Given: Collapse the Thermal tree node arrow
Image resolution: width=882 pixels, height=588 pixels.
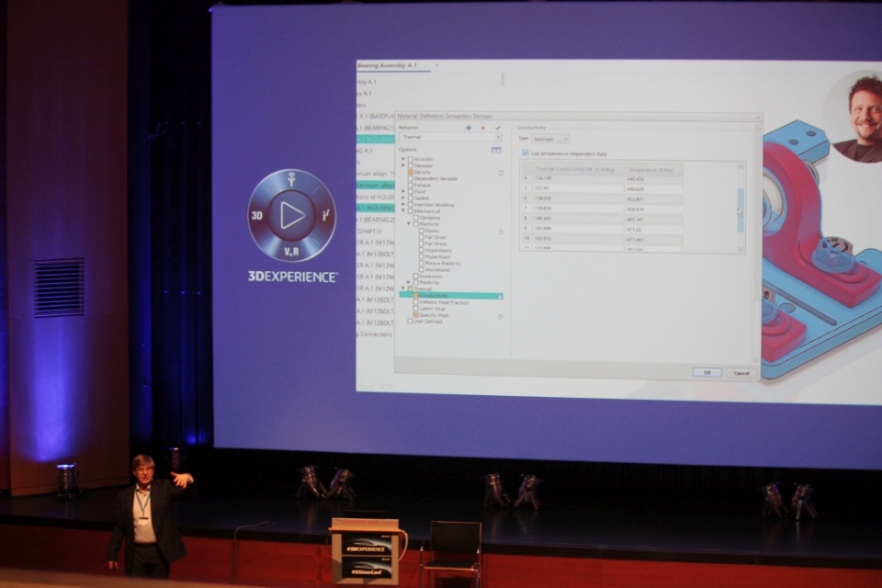Looking at the screenshot, I should [x=403, y=288].
